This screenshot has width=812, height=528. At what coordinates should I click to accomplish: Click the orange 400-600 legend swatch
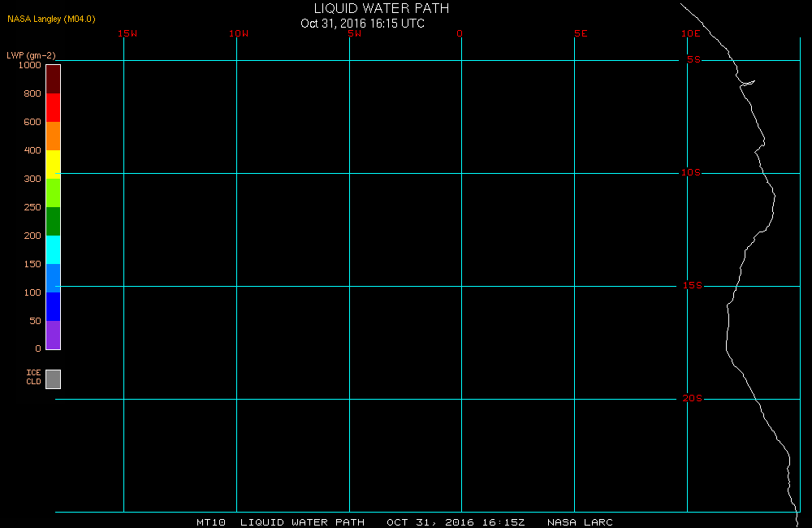point(54,136)
